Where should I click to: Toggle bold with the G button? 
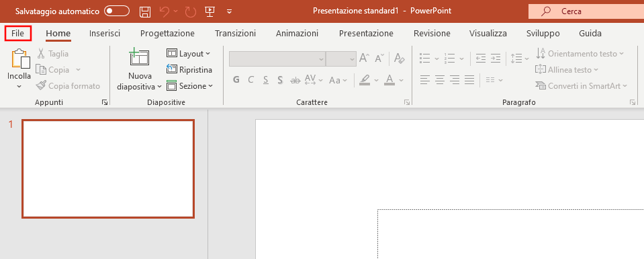(x=236, y=80)
